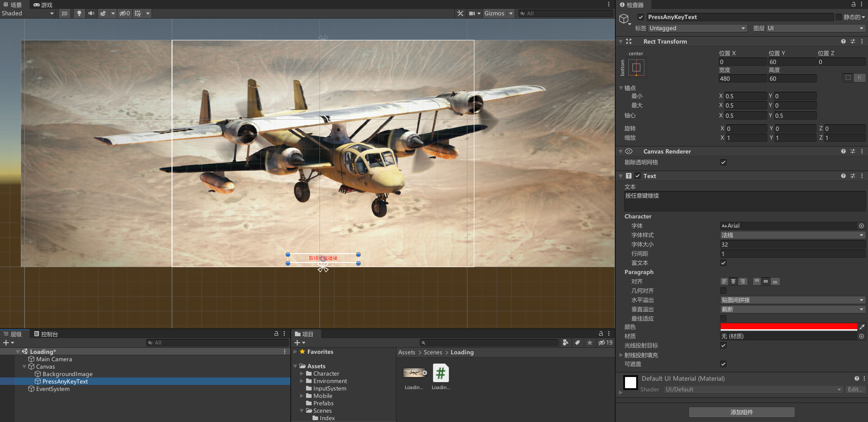Set horizontal alignment to right
868x422 pixels.
743,281
